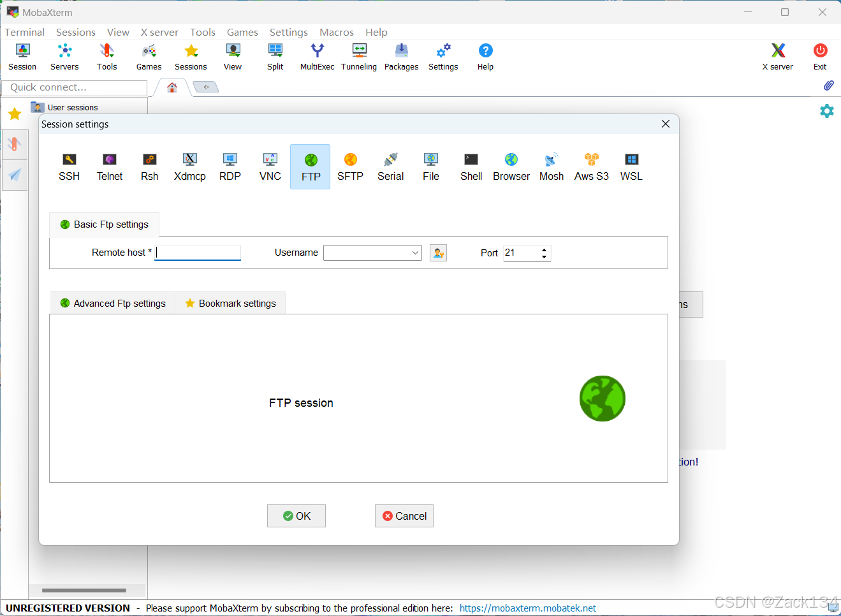Open the Sessions menu
The image size is (841, 616).
click(x=75, y=32)
